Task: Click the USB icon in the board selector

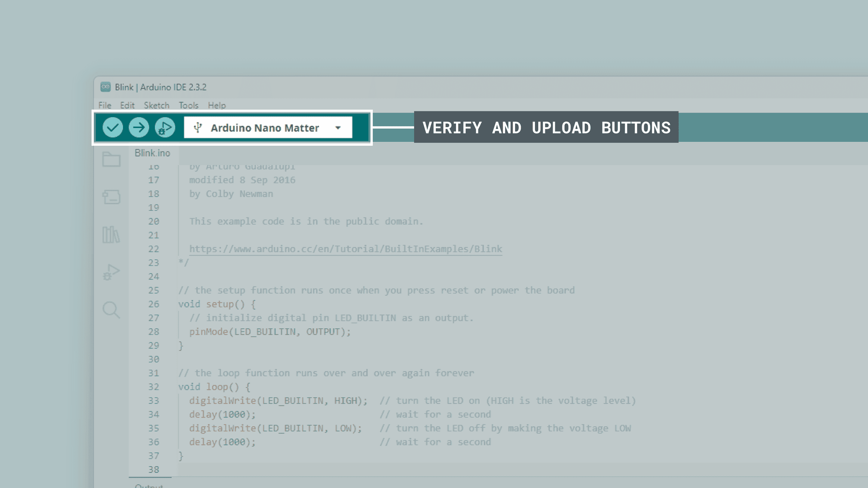Action: click(x=197, y=127)
